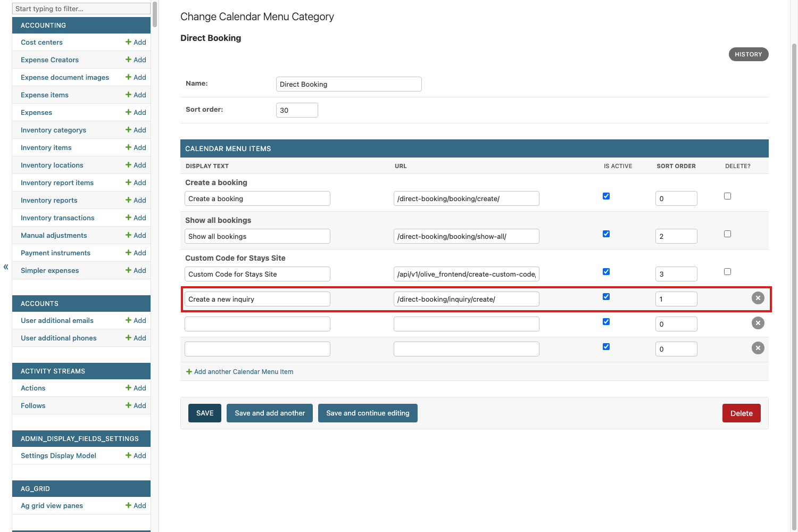Add a new Inventory location

tap(136, 165)
